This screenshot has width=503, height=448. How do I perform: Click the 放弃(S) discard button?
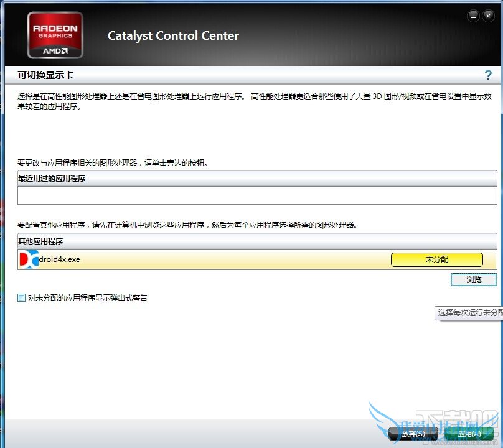413,434
